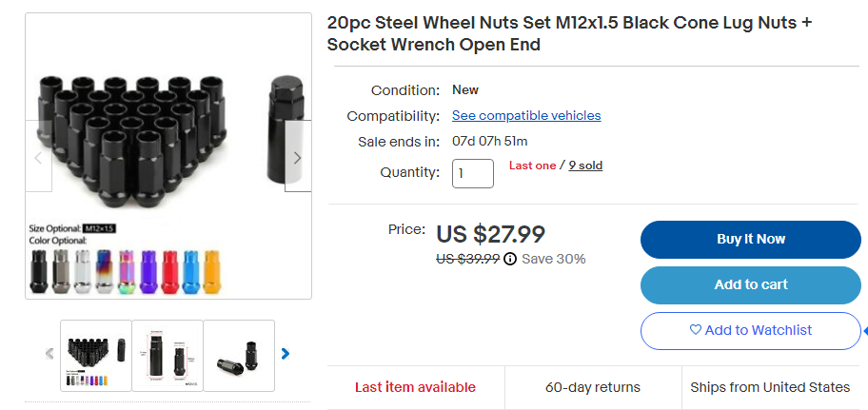Click the blue lug nut color sample
Screen dimensions: 868x410
pos(191,272)
